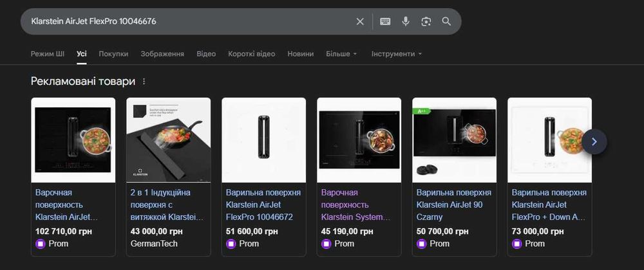Open visited link Варочная поверхность Klarstein System

(x=355, y=204)
